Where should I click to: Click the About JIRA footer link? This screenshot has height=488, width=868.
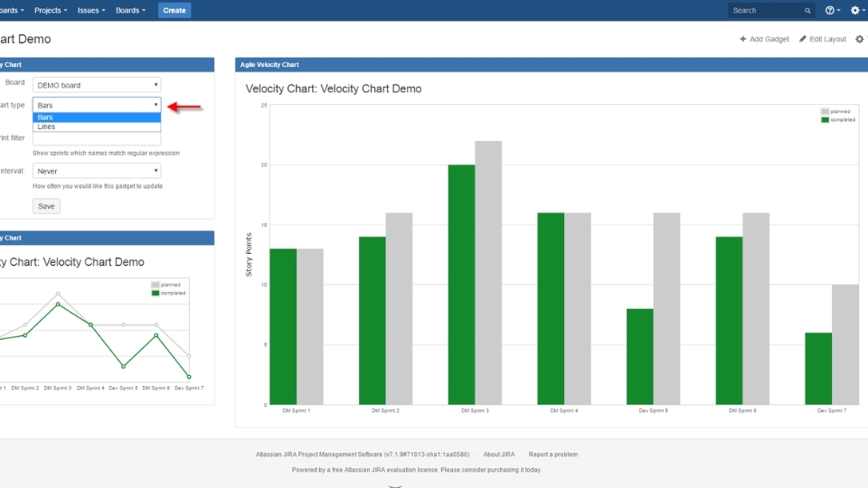tap(499, 455)
